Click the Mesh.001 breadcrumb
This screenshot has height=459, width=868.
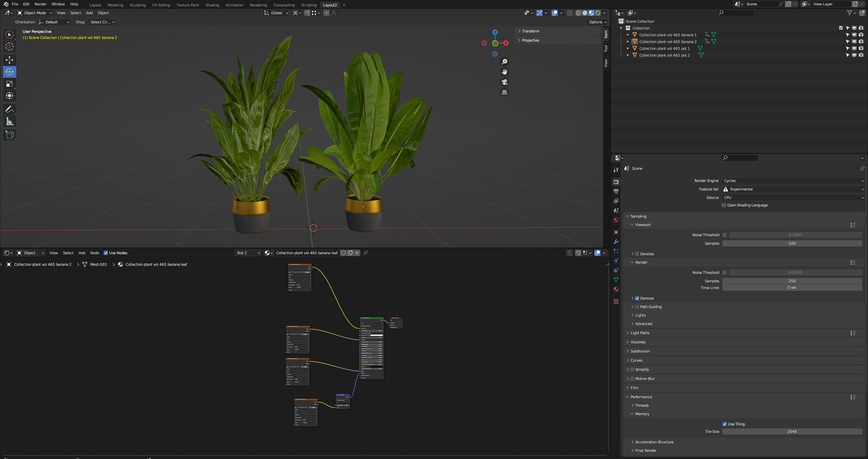tap(98, 264)
